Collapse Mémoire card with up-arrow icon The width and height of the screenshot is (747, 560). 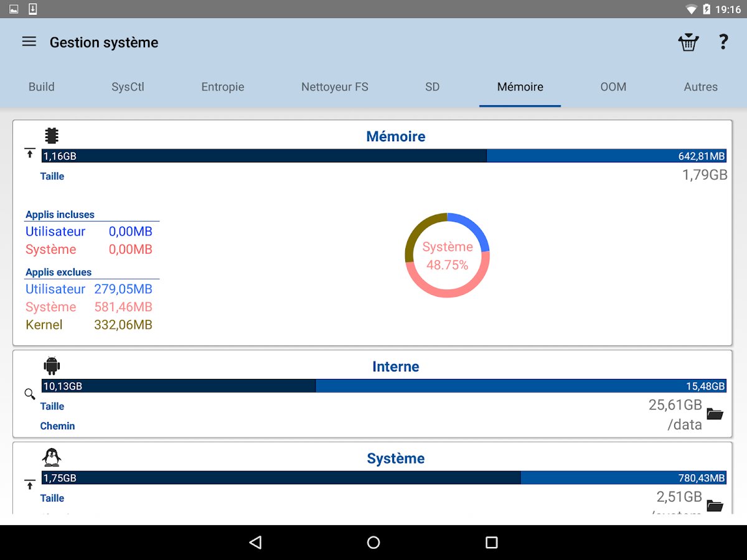[x=30, y=153]
